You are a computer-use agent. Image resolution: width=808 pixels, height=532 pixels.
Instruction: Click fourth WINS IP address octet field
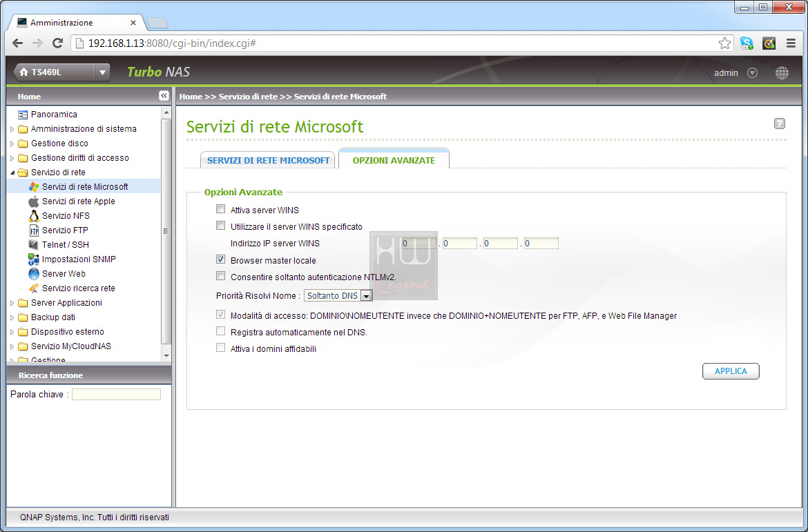tap(541, 243)
